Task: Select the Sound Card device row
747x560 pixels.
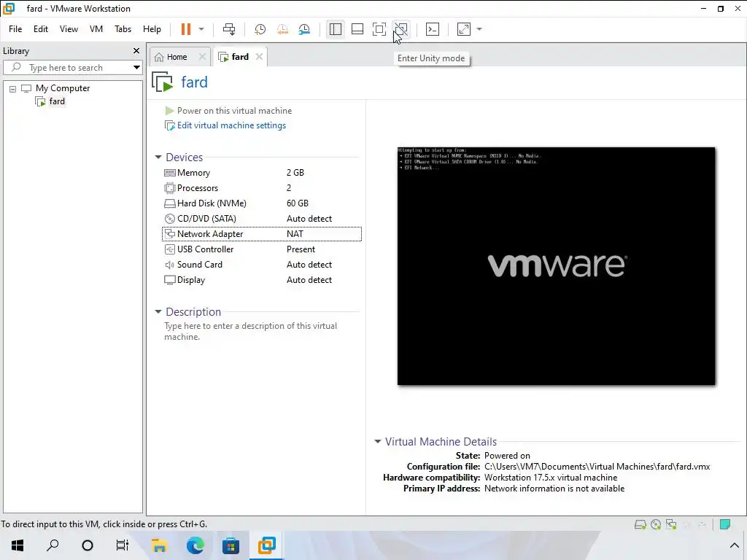Action: [262, 265]
